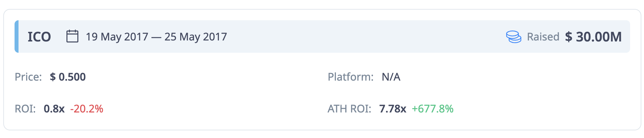Click the dash between the two dates
The width and height of the screenshot is (644, 138).
click(156, 37)
